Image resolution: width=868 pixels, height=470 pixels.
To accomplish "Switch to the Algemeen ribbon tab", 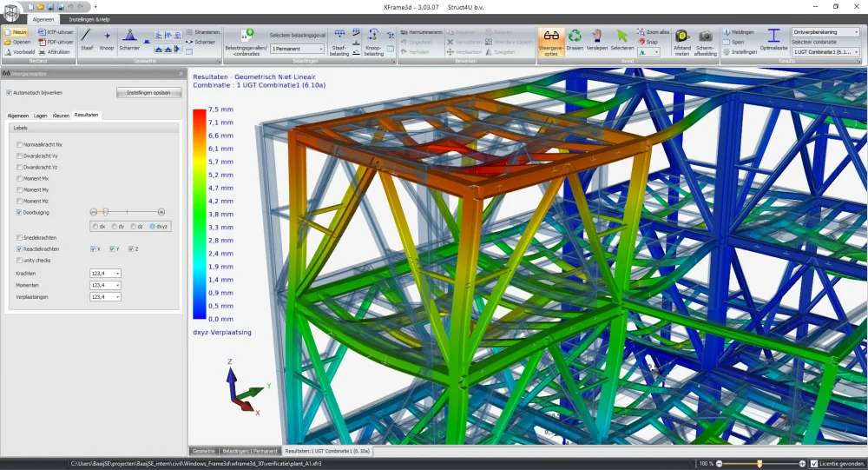I will [x=43, y=19].
